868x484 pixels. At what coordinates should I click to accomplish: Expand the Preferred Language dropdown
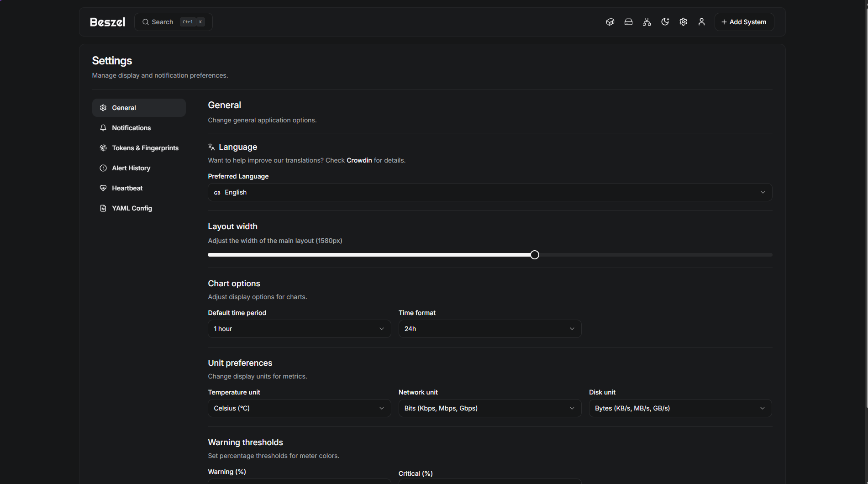(x=490, y=192)
